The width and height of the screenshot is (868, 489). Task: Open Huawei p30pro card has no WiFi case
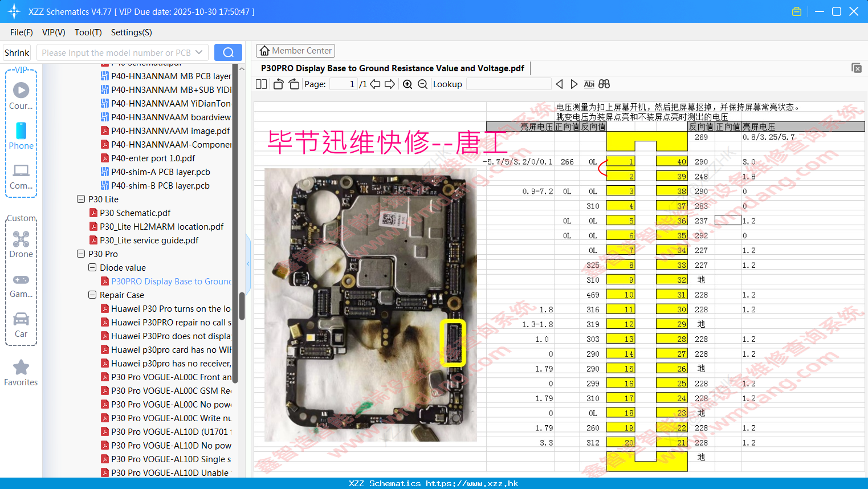tap(171, 349)
